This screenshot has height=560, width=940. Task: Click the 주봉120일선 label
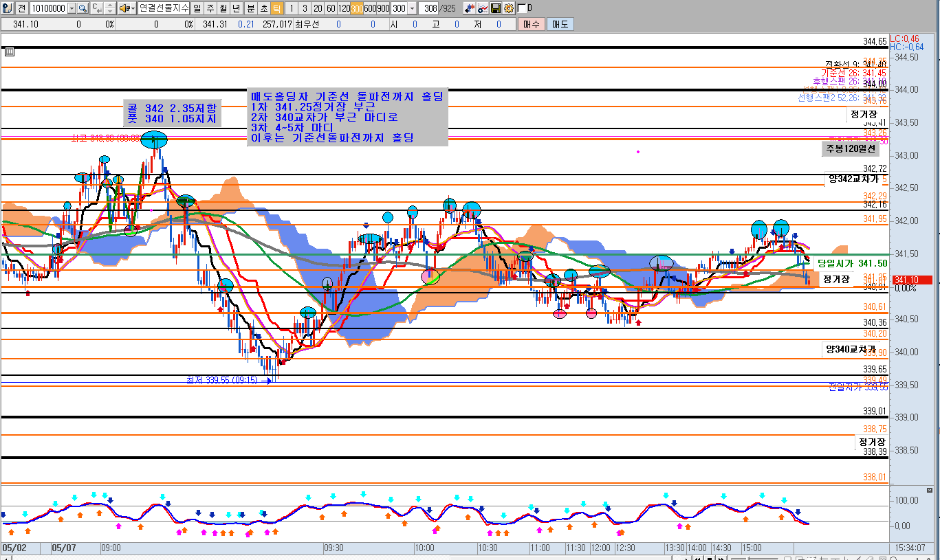coord(851,148)
